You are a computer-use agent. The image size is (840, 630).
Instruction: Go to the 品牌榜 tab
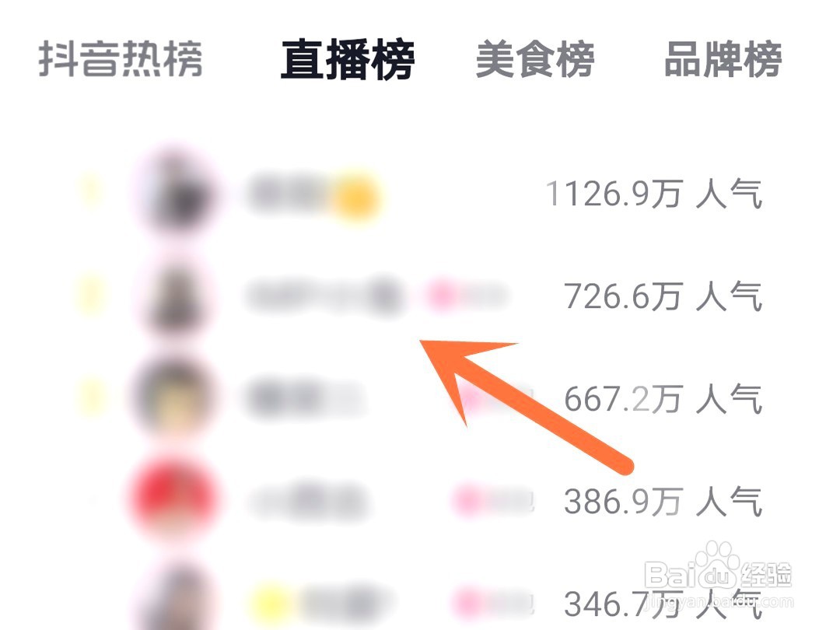[x=723, y=59]
